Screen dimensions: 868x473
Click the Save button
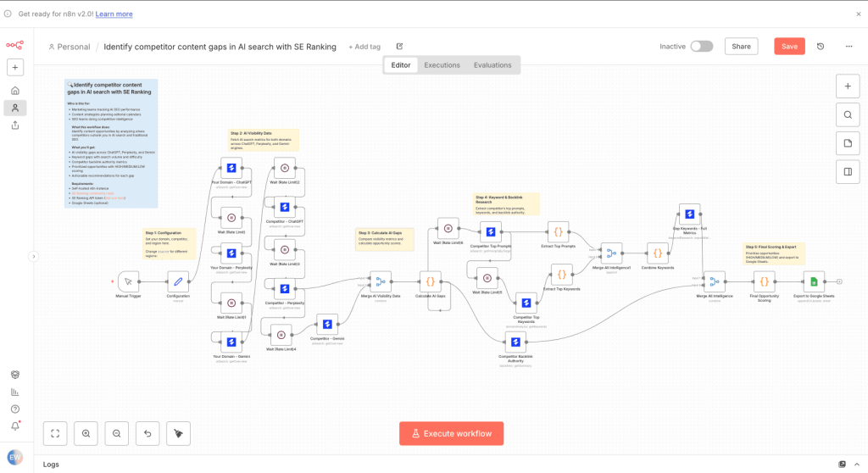tap(789, 47)
